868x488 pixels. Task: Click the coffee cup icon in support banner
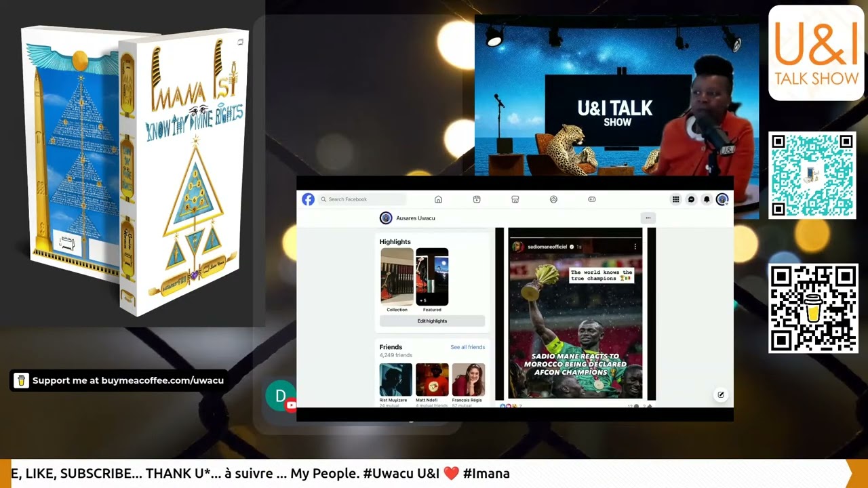[21, 380]
